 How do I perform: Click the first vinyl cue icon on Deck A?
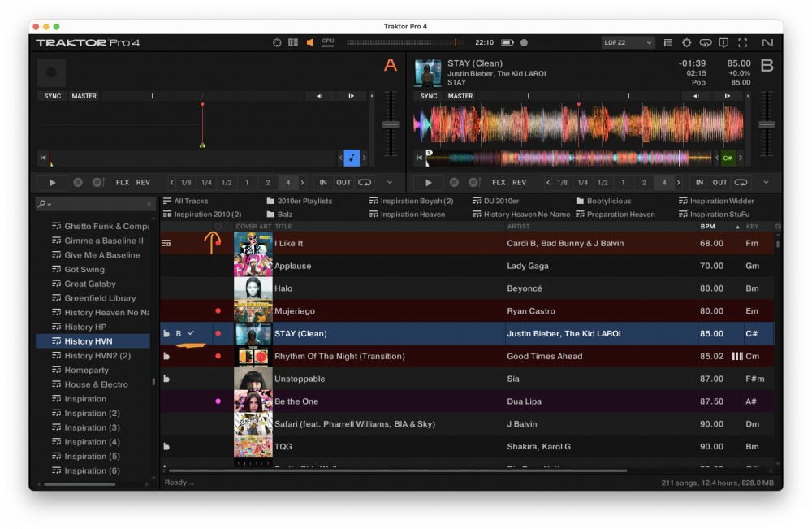click(78, 182)
